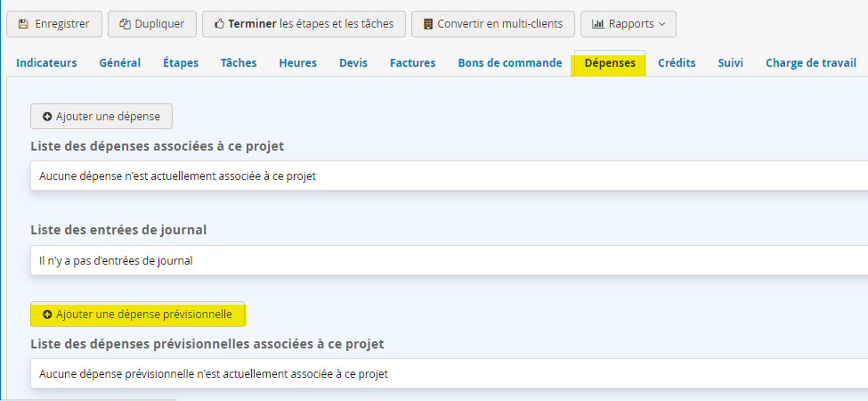Select the Tâches tab
Viewport: 868px width, 401px height.
click(239, 63)
